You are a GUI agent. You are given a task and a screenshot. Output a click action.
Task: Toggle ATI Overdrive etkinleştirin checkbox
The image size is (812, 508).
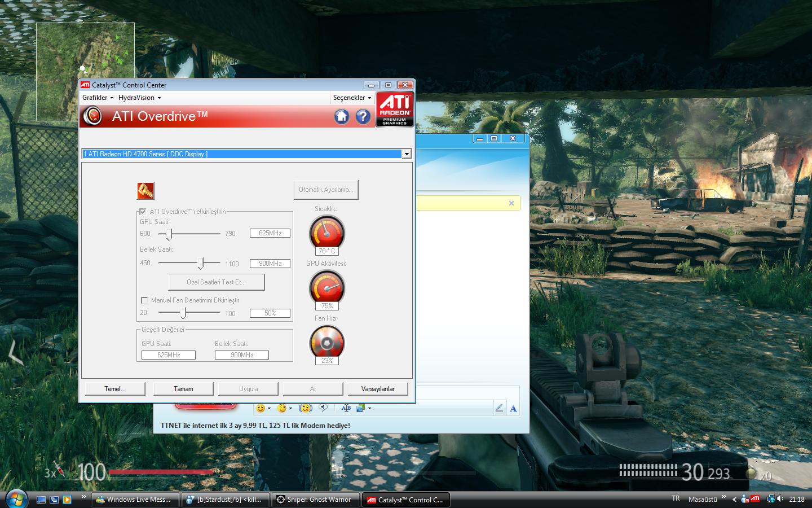[x=143, y=212]
